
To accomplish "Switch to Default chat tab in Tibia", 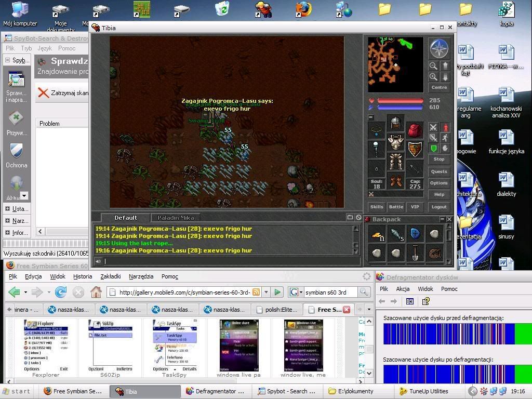I will pos(126,218).
